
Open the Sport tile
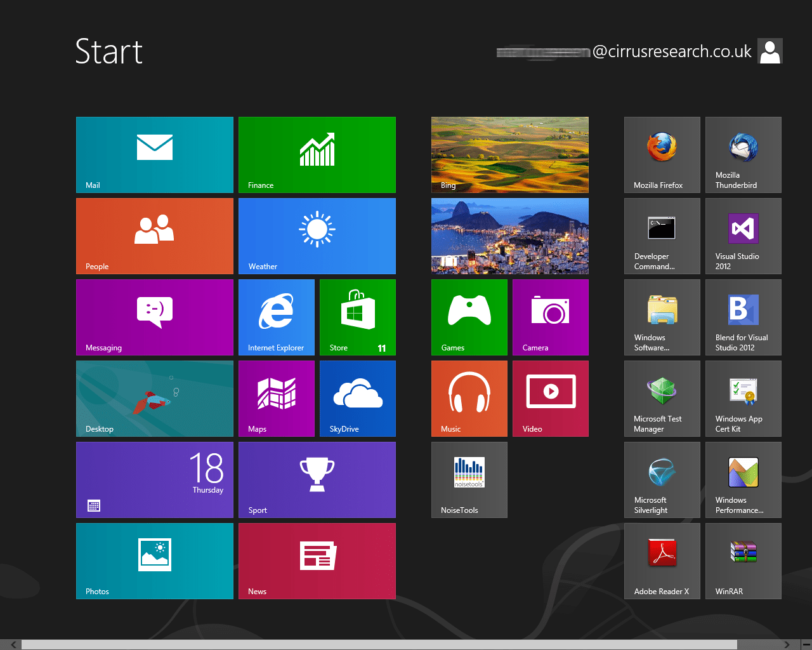pos(317,480)
